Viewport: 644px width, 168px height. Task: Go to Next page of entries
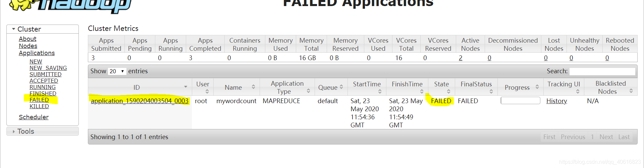point(606,137)
